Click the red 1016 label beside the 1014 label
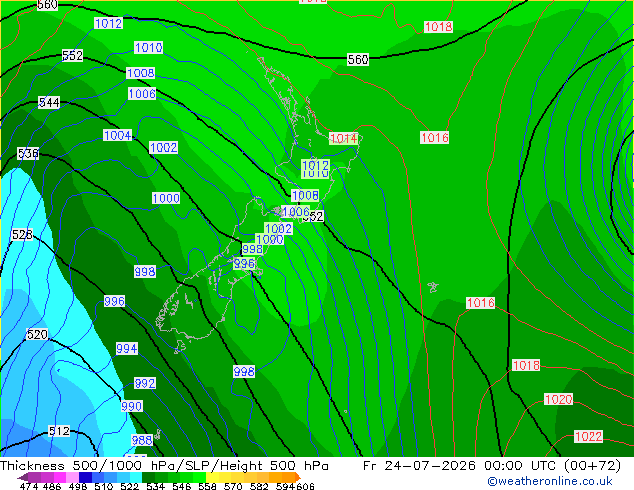This screenshot has width=634, height=490. [435, 137]
